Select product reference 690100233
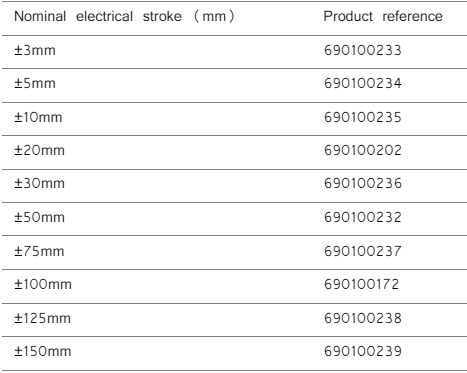This screenshot has width=467, height=373. point(363,50)
